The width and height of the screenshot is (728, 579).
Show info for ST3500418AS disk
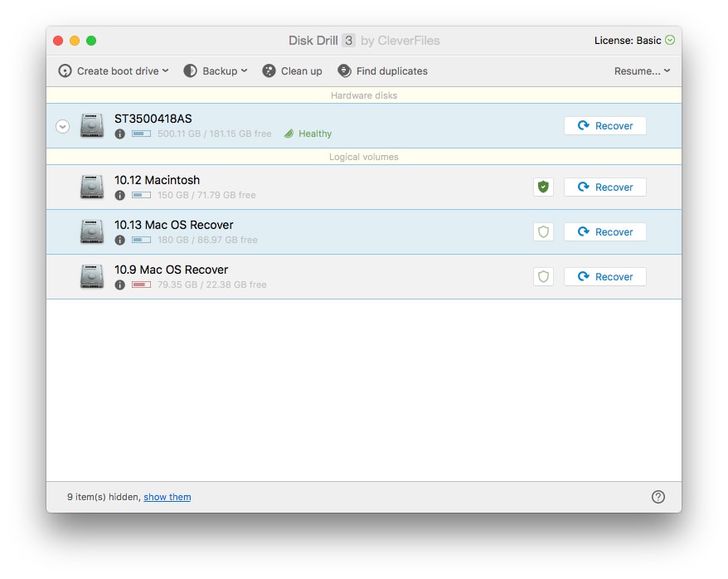[x=119, y=134]
